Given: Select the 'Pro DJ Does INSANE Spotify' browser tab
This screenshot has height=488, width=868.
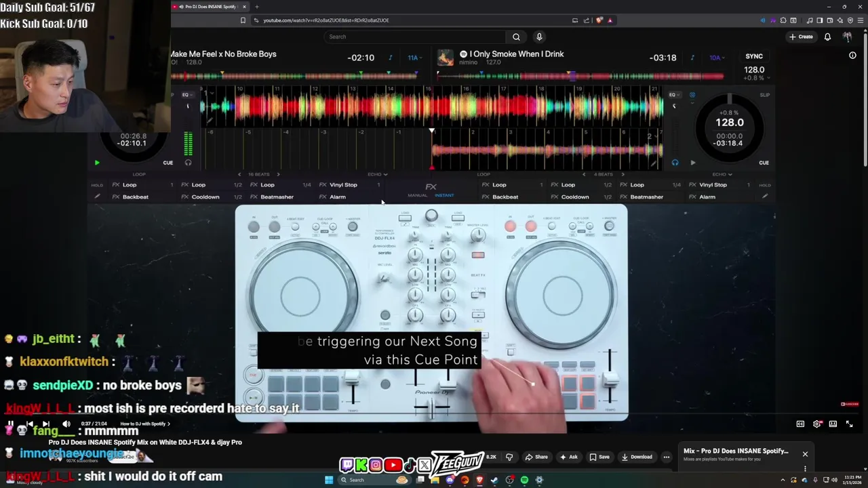Looking at the screenshot, I should (208, 7).
